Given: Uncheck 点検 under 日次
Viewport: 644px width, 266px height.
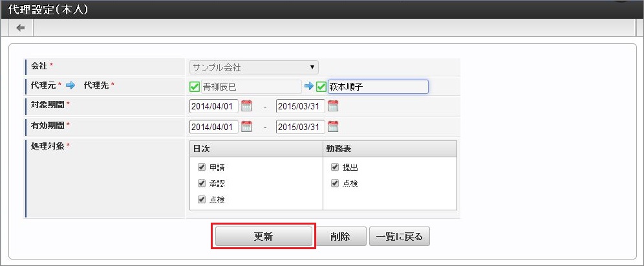Looking at the screenshot, I should coord(202,199).
